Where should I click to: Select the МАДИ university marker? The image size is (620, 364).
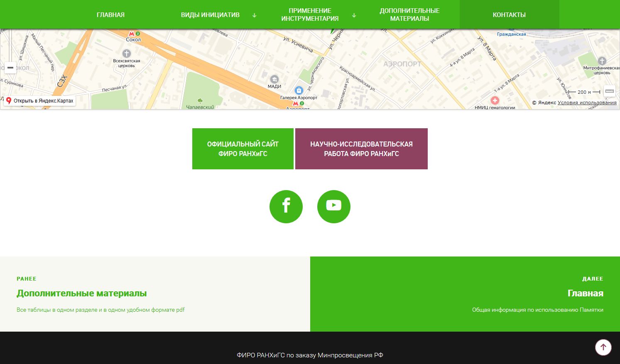tap(274, 79)
